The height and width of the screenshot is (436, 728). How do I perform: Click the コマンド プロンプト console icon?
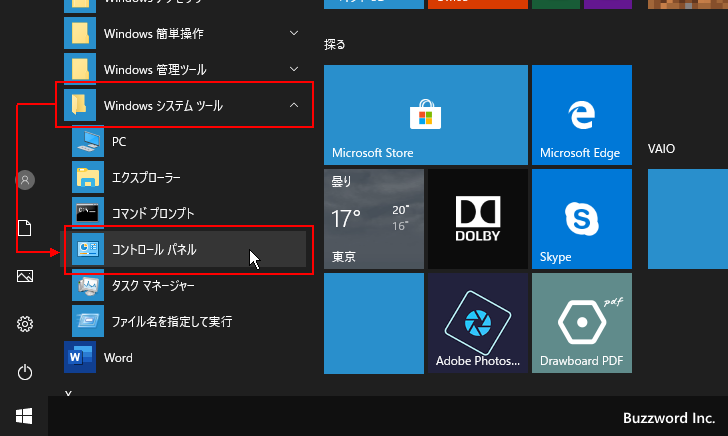point(88,213)
